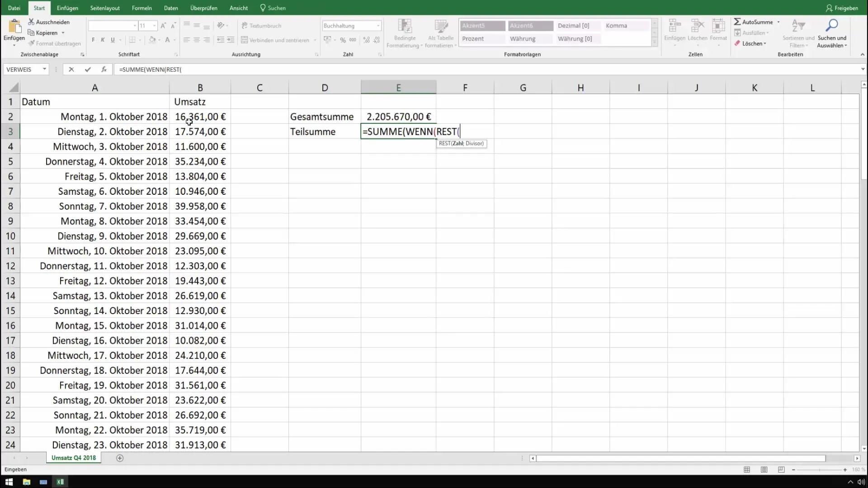Select the Prozent formatting icon
Image resolution: width=868 pixels, height=488 pixels.
[473, 38]
